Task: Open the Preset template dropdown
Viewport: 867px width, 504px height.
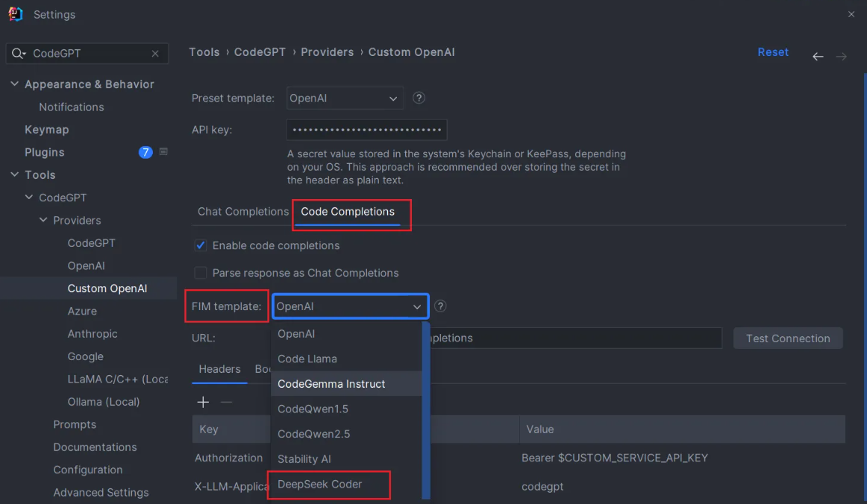Action: pyautogui.click(x=345, y=98)
